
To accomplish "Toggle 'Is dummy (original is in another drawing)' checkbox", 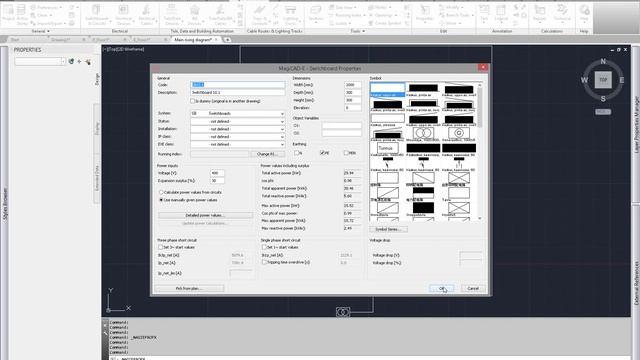I will (x=193, y=101).
